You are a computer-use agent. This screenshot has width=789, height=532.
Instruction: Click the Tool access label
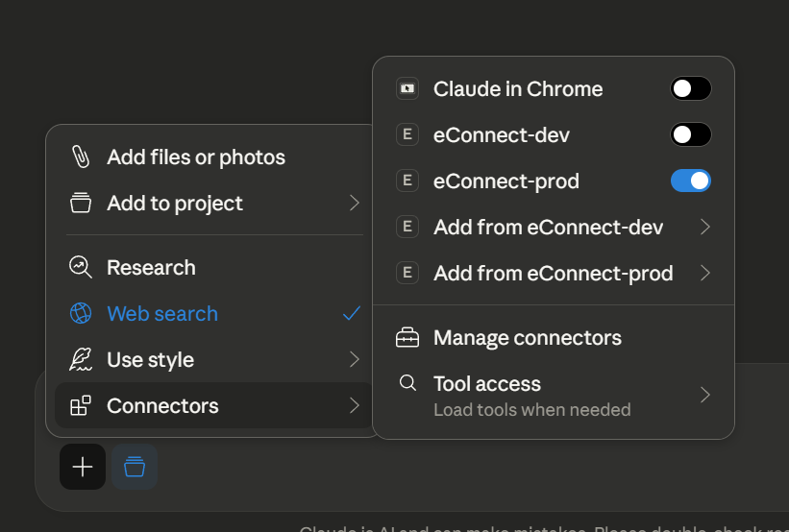[487, 384]
